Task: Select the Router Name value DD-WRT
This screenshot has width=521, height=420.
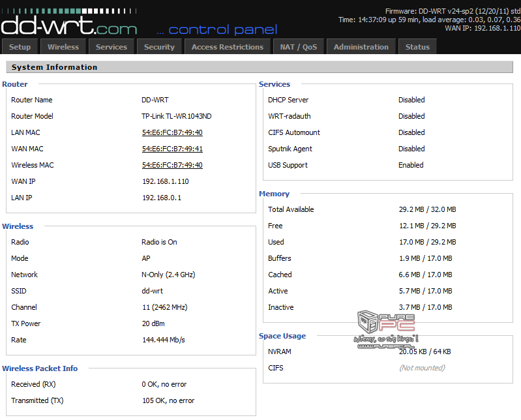Action: pos(155,100)
